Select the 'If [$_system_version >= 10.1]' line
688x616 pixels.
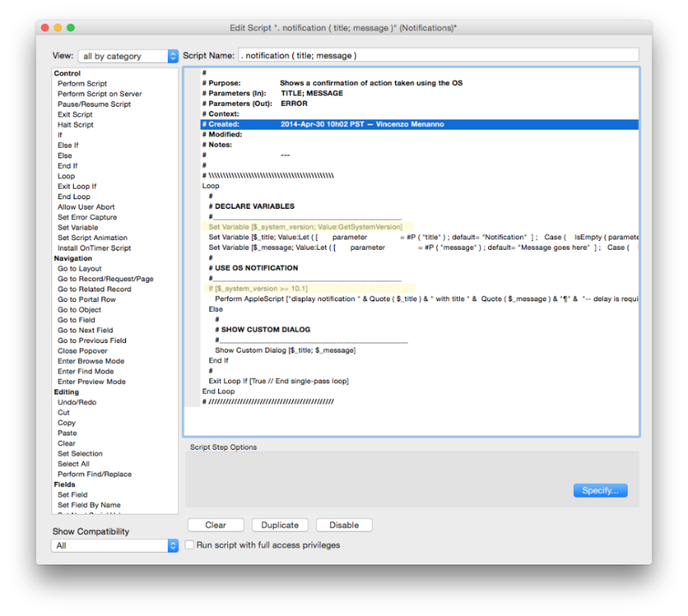[419, 288]
